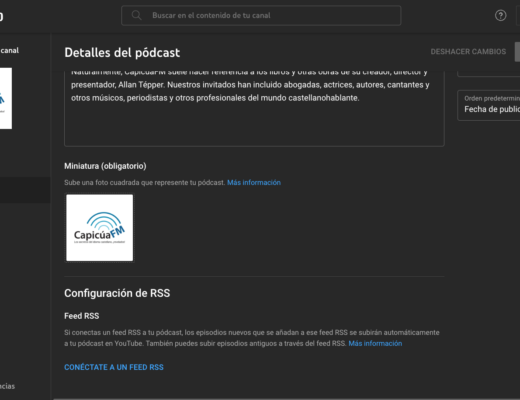This screenshot has width=520, height=400.
Task: Open the 'Orden predeterminado' dropdown
Action: 489,105
